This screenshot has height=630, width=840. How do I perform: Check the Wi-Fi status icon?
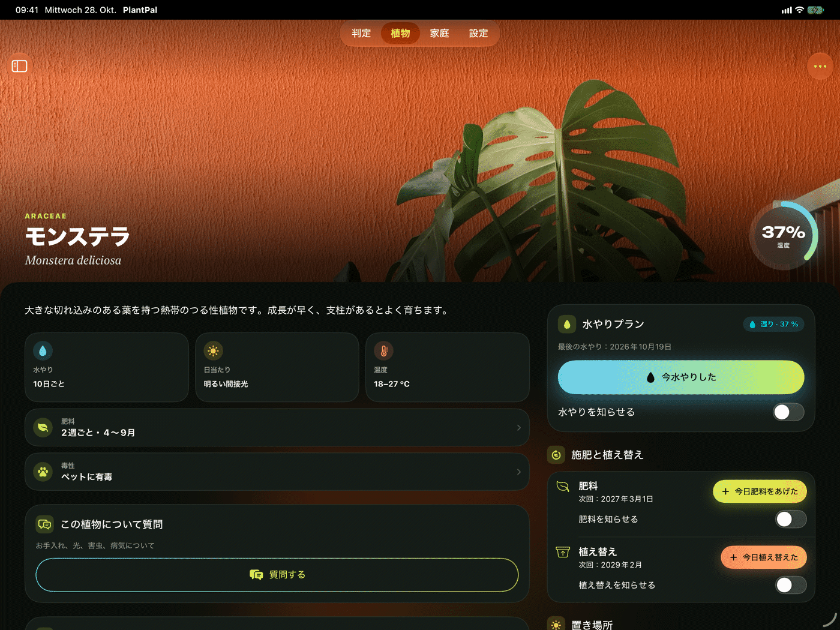(799, 10)
